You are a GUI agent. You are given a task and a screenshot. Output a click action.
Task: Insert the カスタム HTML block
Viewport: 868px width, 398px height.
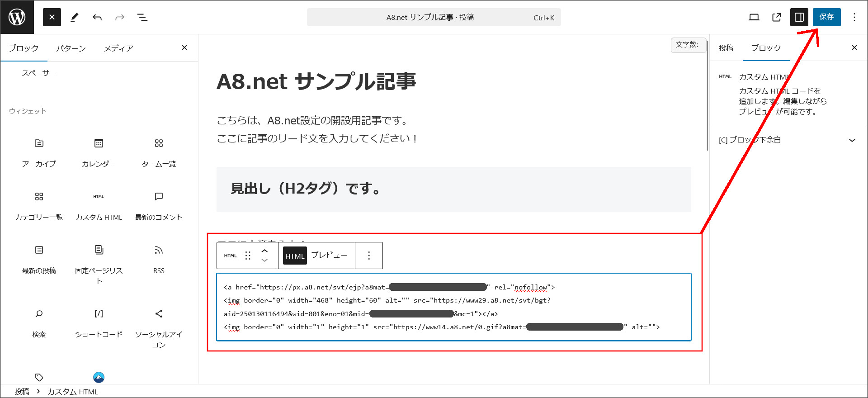point(99,206)
